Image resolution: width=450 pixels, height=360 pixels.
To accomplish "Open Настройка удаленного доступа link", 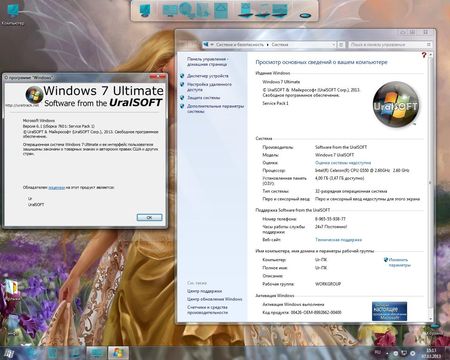I will click(x=209, y=87).
